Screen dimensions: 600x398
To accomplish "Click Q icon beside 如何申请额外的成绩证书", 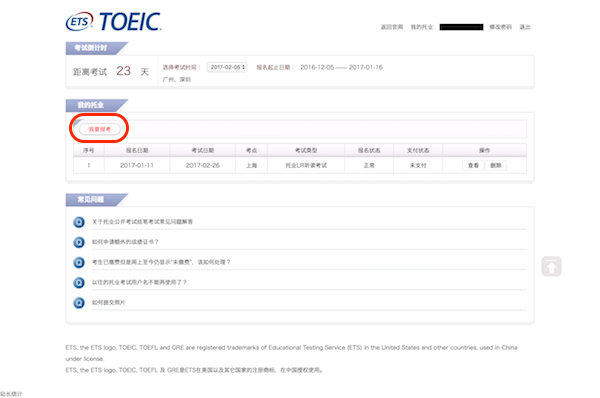I will click(79, 242).
